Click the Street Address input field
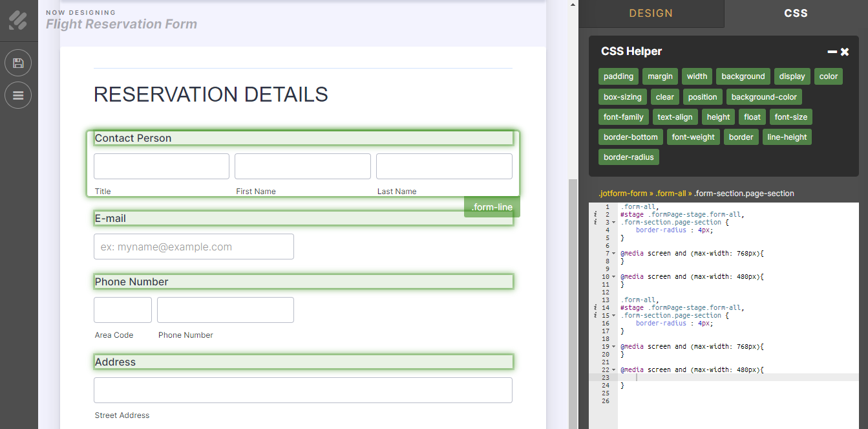 (303, 390)
